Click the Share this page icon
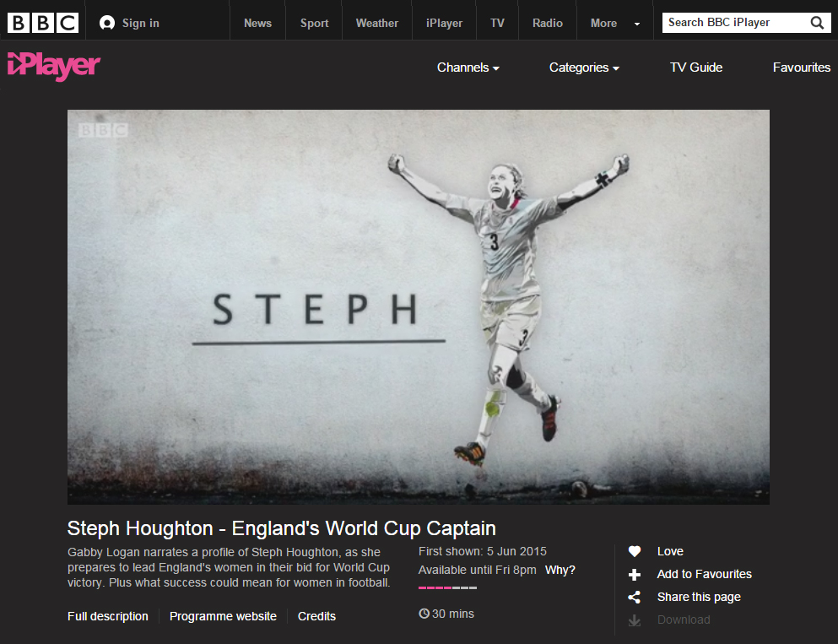The image size is (838, 644). [635, 598]
